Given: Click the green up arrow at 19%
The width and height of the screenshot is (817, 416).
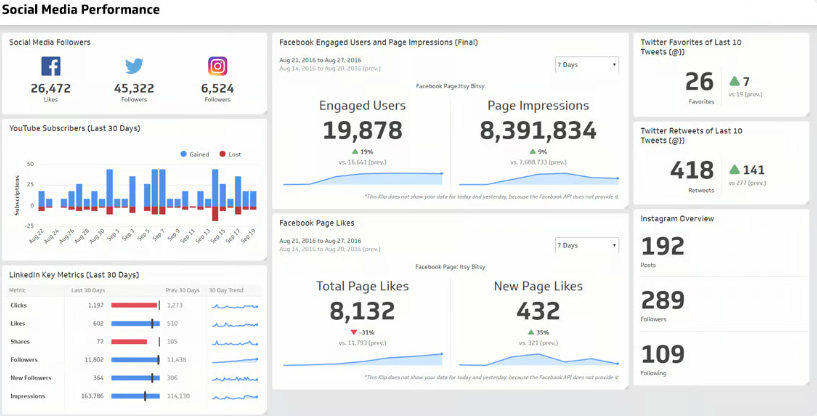Looking at the screenshot, I should point(355,152).
